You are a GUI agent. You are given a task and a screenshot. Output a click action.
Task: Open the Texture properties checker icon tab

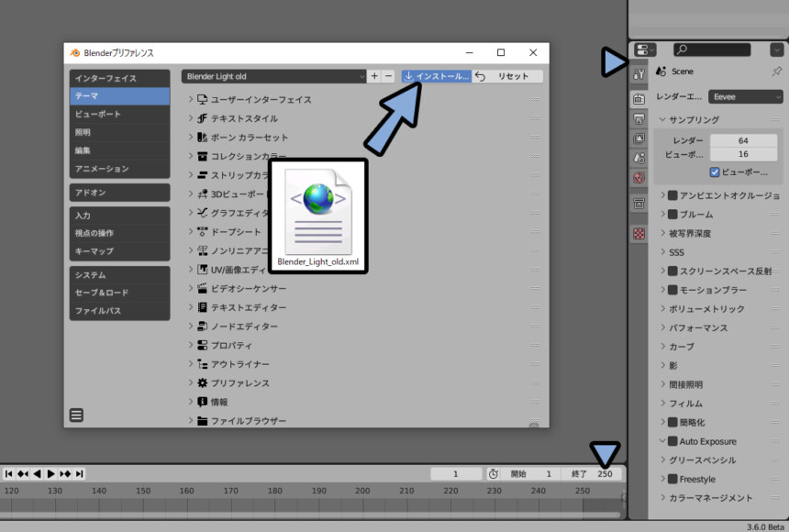639,234
